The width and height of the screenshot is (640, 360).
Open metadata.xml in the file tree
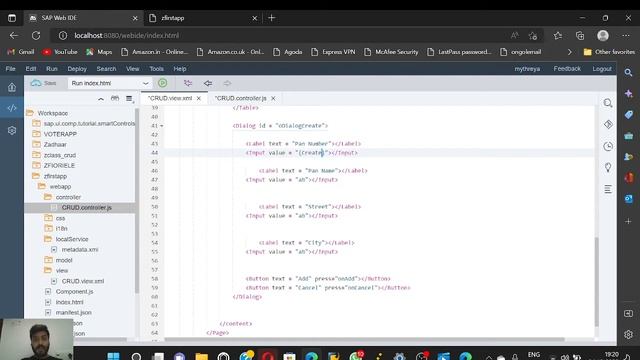[x=80, y=249]
